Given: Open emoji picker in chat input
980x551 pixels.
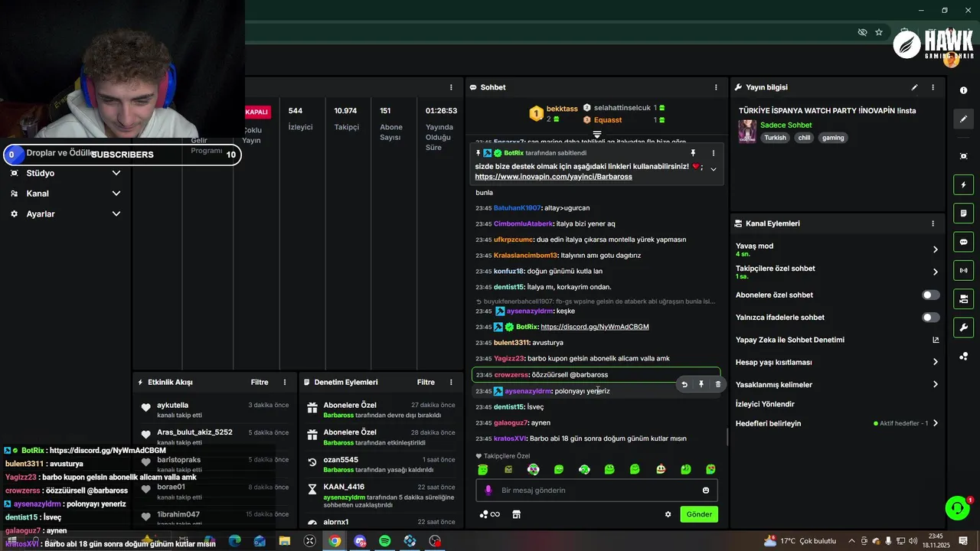Looking at the screenshot, I should coord(706,491).
